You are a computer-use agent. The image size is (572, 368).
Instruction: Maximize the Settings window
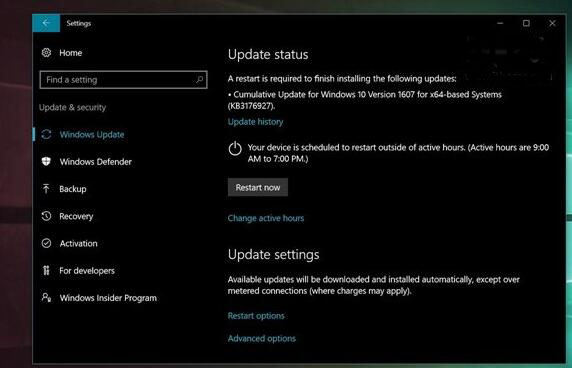[526, 23]
